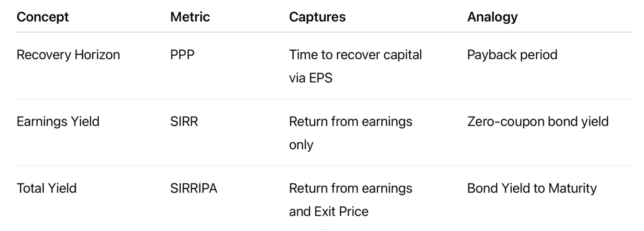644x231 pixels.
Task: Select the Earnings Yield concept cell
Action: coord(58,122)
